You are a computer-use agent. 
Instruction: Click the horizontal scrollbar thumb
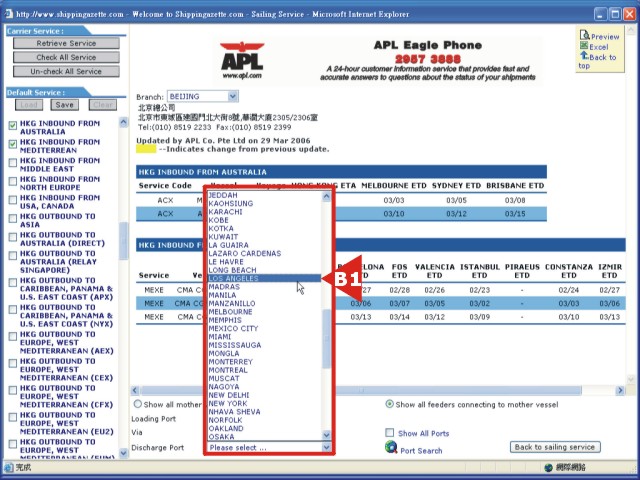(x=361, y=390)
